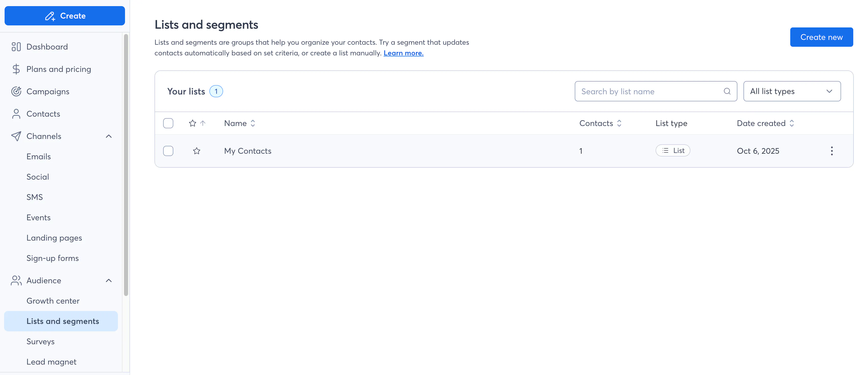Open the All list types dropdown
Screen dimensions: 868x375
(792, 91)
